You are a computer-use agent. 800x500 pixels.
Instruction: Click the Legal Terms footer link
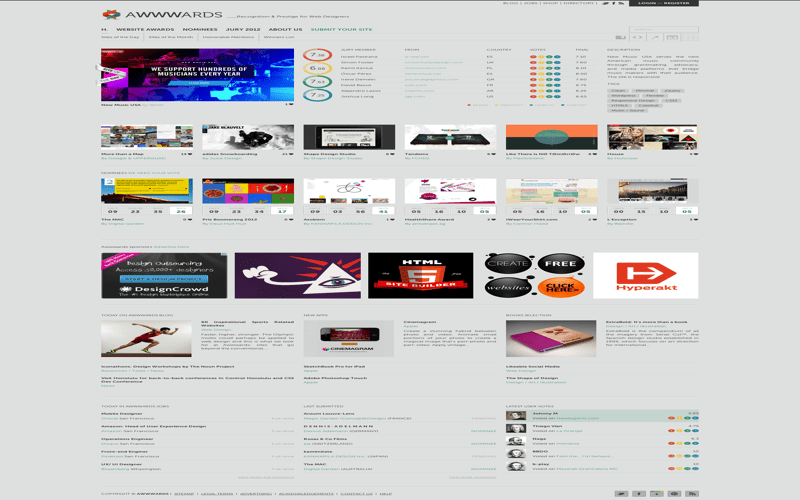(217, 494)
